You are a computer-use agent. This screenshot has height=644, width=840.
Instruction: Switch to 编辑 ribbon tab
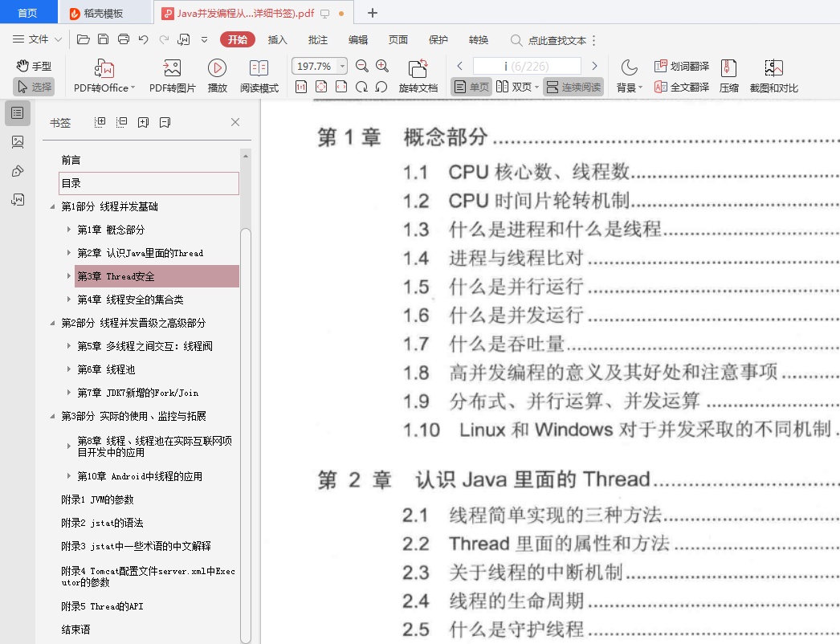coord(358,39)
